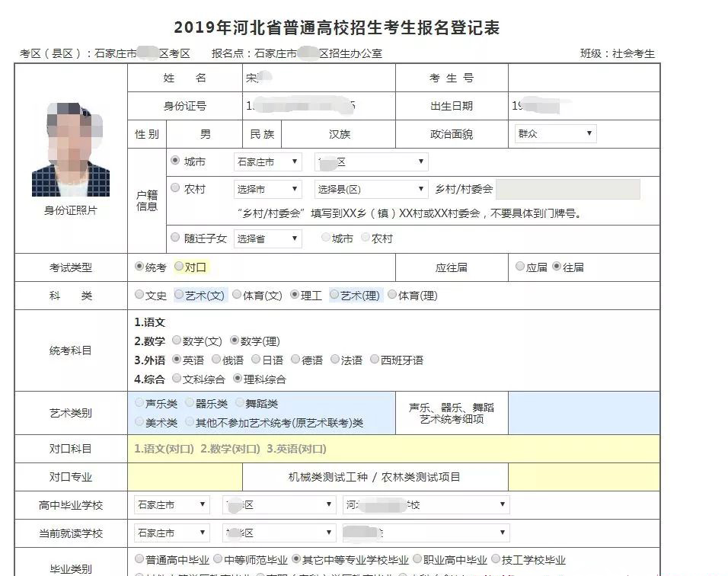
Task: Choose 对口 as the exam type
Action: (180, 267)
